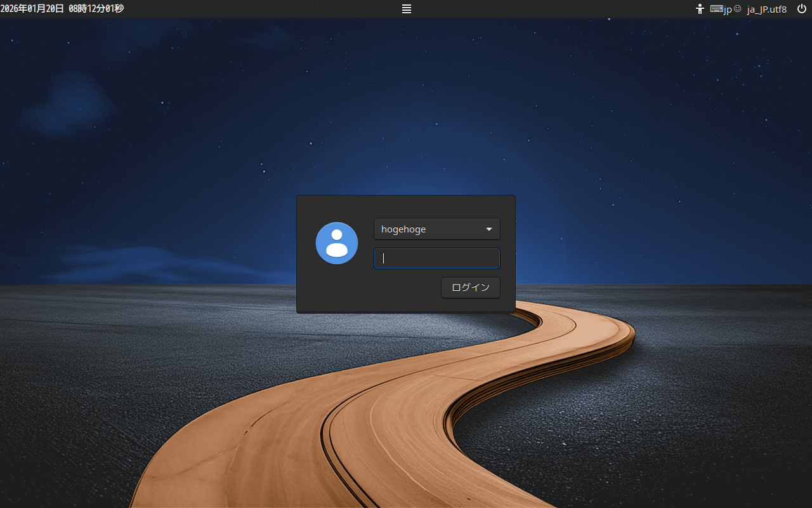Open the ja_JP.utf8 language selector
This screenshot has width=812, height=508.
pyautogui.click(x=766, y=9)
